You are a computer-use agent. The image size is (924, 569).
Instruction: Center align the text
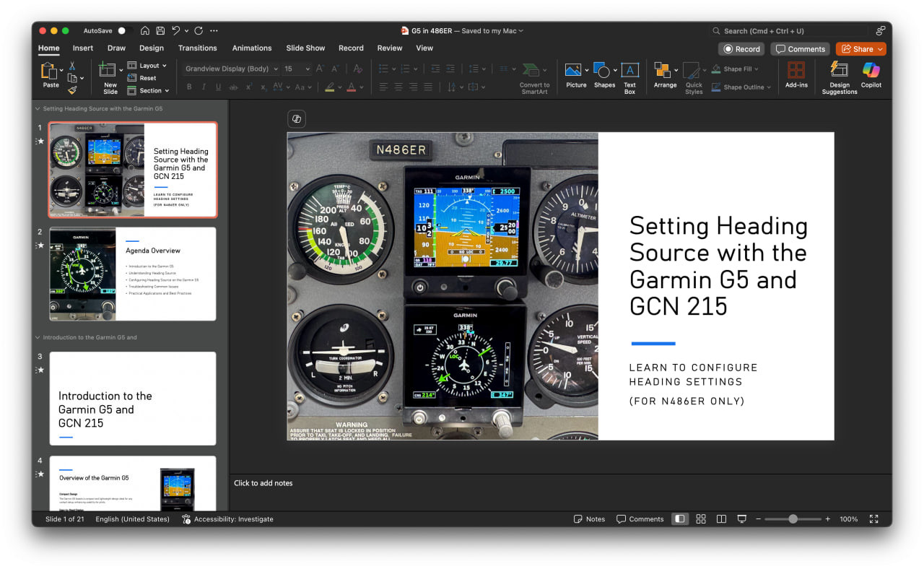tap(398, 87)
